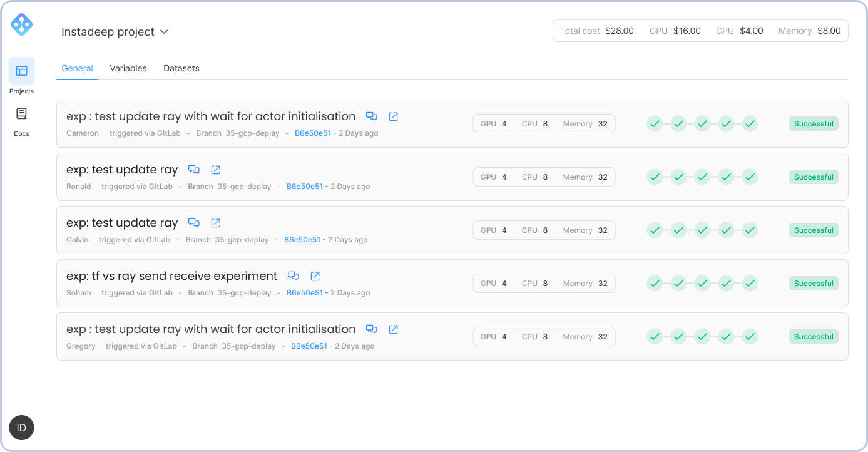
Task: Click Successful badge in Cameron's row
Action: (814, 124)
